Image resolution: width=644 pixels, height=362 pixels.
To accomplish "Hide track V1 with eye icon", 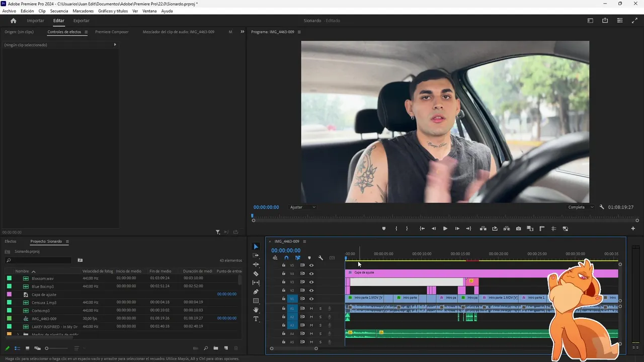I will (311, 299).
